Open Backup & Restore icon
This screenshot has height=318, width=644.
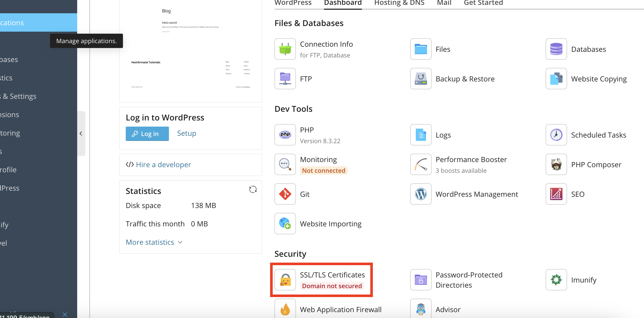(x=420, y=79)
